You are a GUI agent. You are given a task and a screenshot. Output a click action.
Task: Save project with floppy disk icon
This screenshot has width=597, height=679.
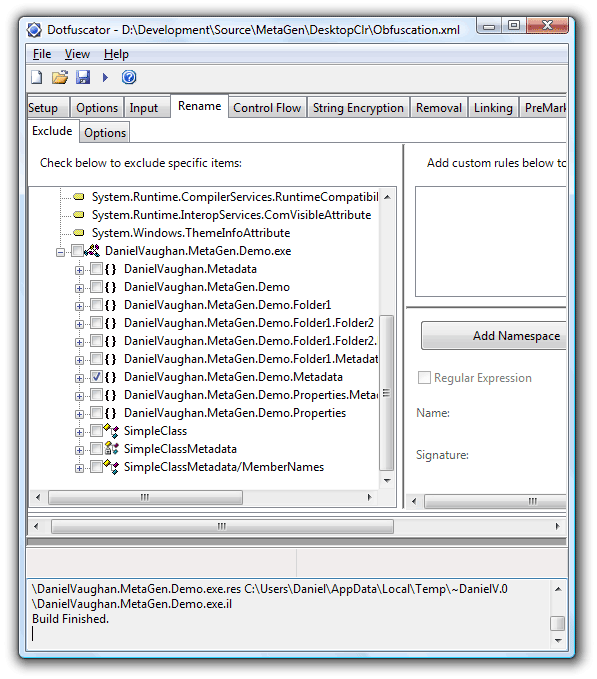[x=83, y=78]
